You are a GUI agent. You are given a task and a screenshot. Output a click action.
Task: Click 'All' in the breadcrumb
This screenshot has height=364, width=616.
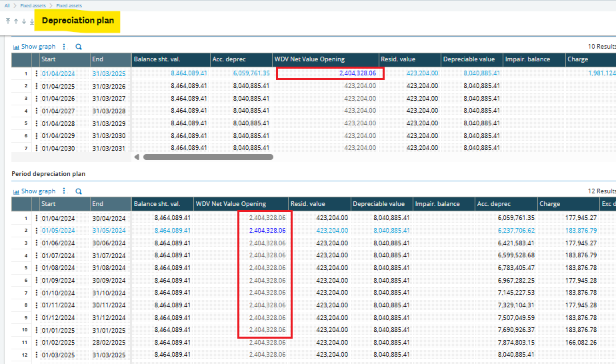(x=7, y=5)
